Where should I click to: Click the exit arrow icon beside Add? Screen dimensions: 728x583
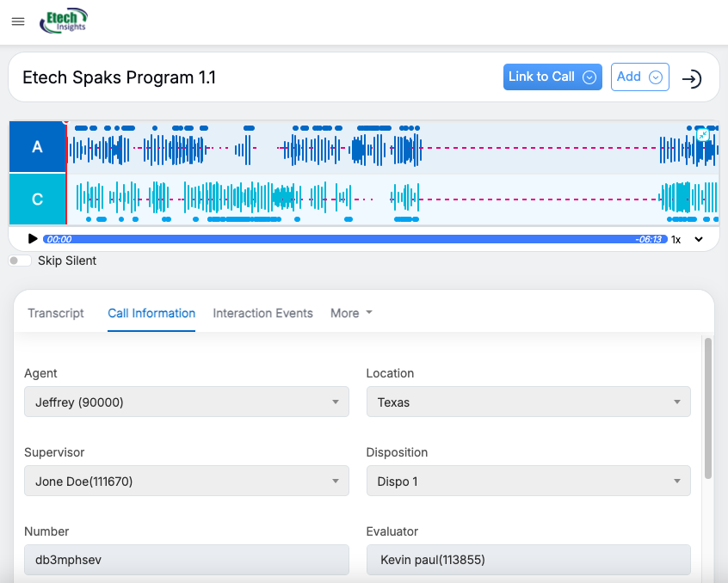click(x=691, y=78)
